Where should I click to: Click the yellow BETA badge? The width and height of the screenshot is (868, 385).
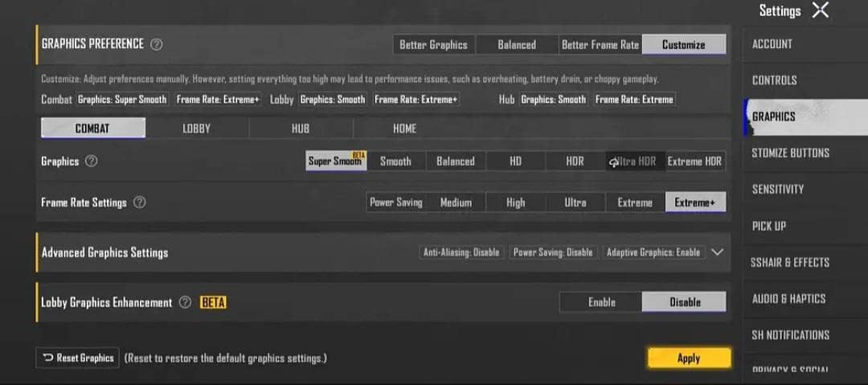[213, 302]
